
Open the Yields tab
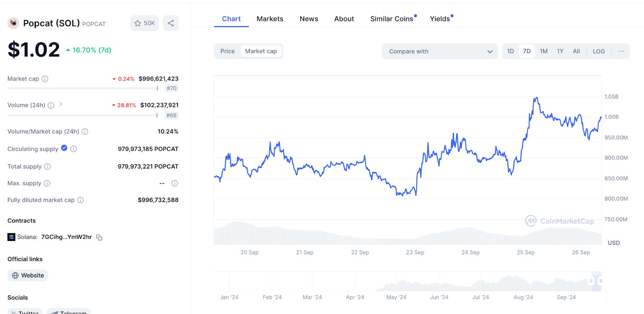[x=440, y=19]
